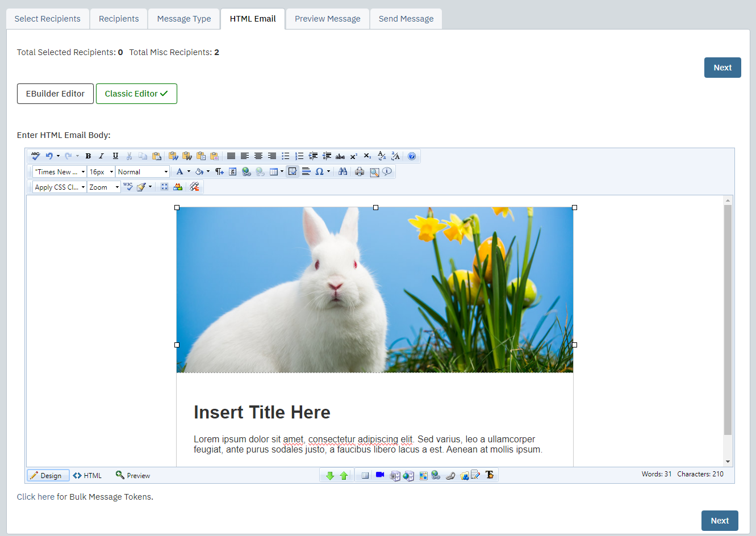Toggle strikethrough formatting

(x=340, y=156)
